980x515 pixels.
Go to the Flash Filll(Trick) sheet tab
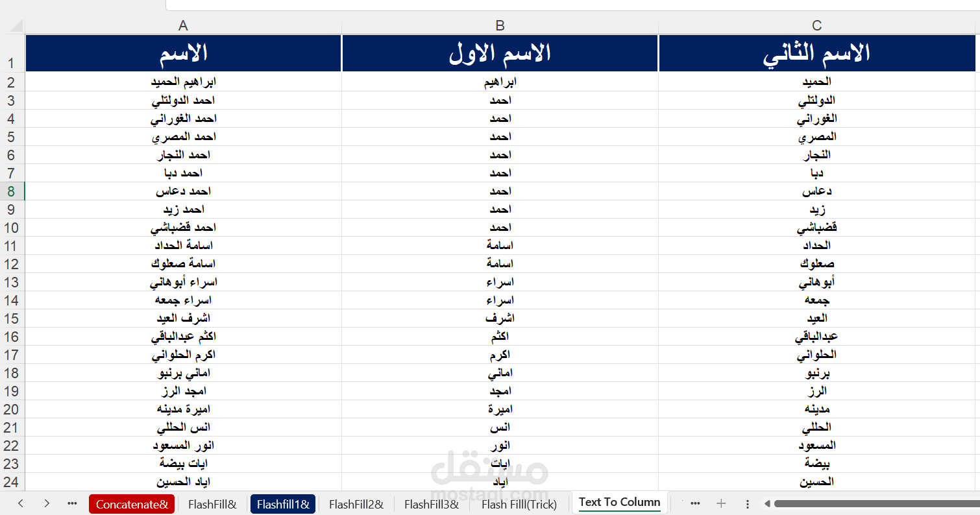[x=519, y=504]
